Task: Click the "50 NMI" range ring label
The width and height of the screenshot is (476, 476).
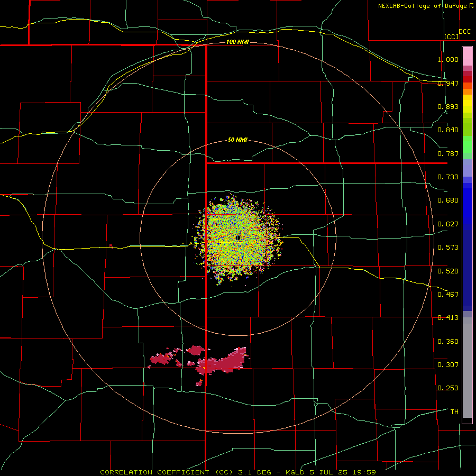Action: click(x=237, y=140)
